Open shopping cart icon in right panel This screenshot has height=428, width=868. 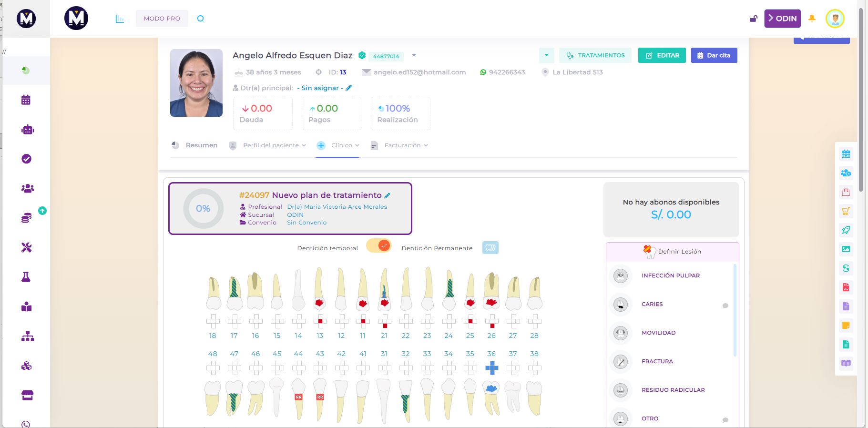[x=846, y=211]
